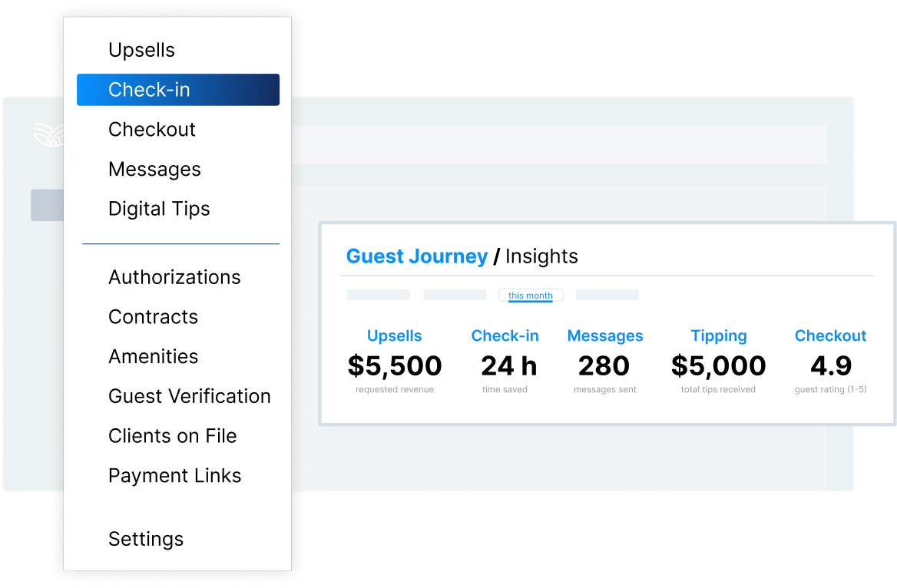The height and width of the screenshot is (588, 897).
Task: Select Guest Verification
Action: 190,396
